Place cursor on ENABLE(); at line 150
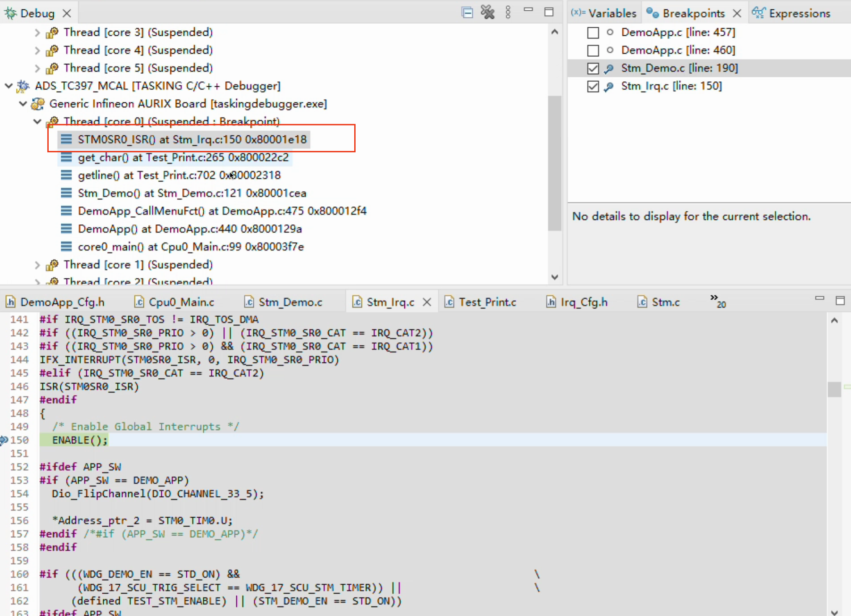The image size is (851, 616). pos(80,440)
